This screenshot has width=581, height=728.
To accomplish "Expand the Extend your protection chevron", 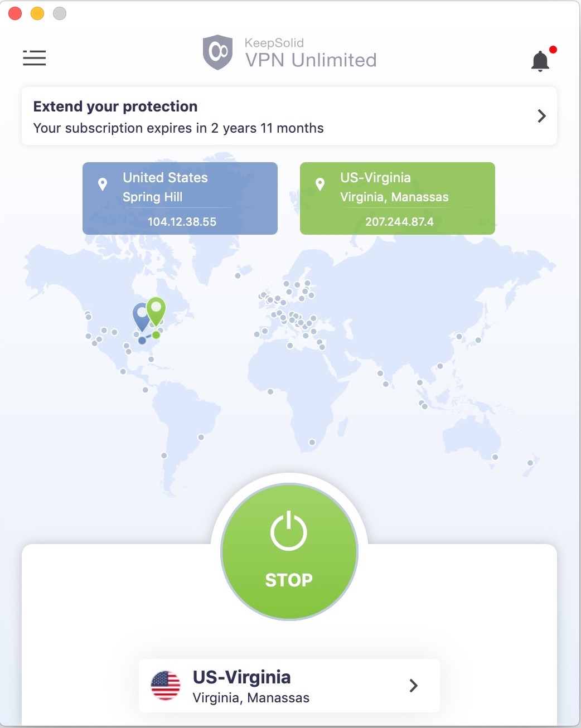I will point(541,116).
